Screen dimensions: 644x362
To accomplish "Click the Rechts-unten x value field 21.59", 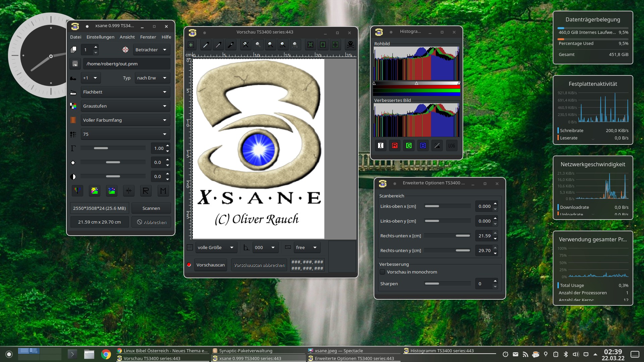I will (x=484, y=236).
